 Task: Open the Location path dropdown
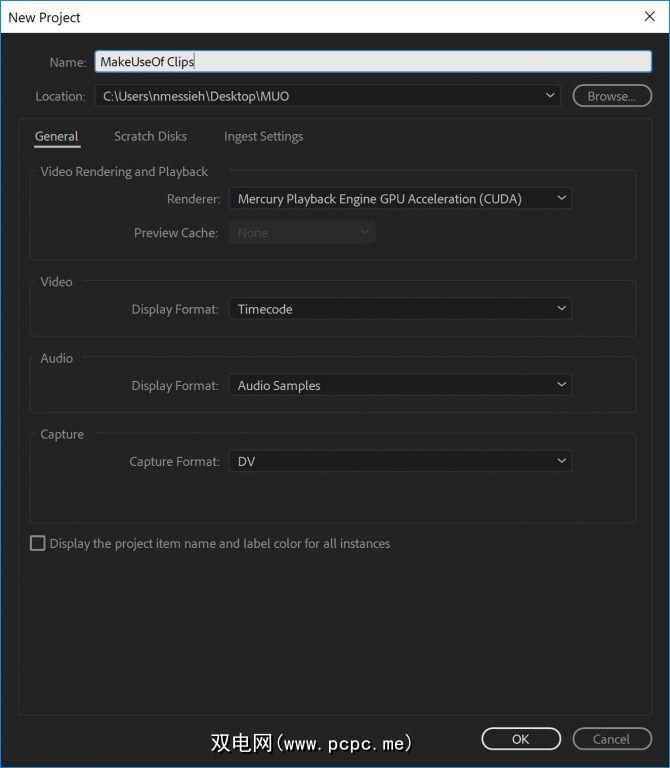[x=328, y=96]
